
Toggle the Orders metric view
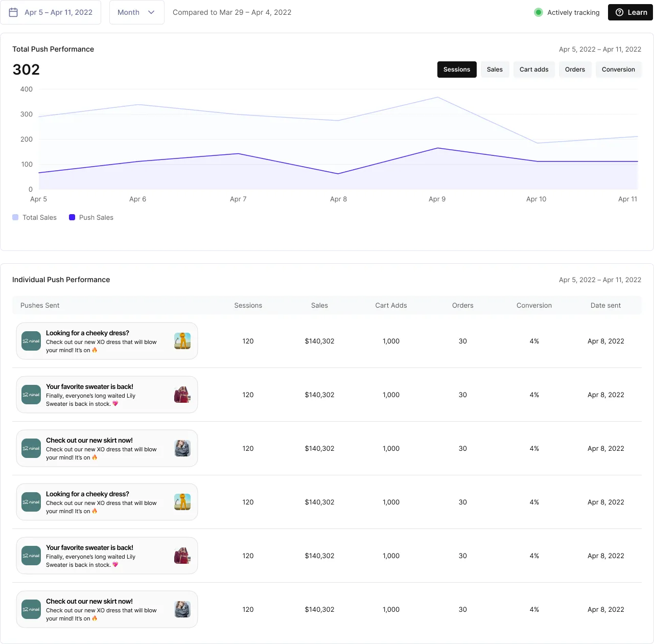pos(575,70)
